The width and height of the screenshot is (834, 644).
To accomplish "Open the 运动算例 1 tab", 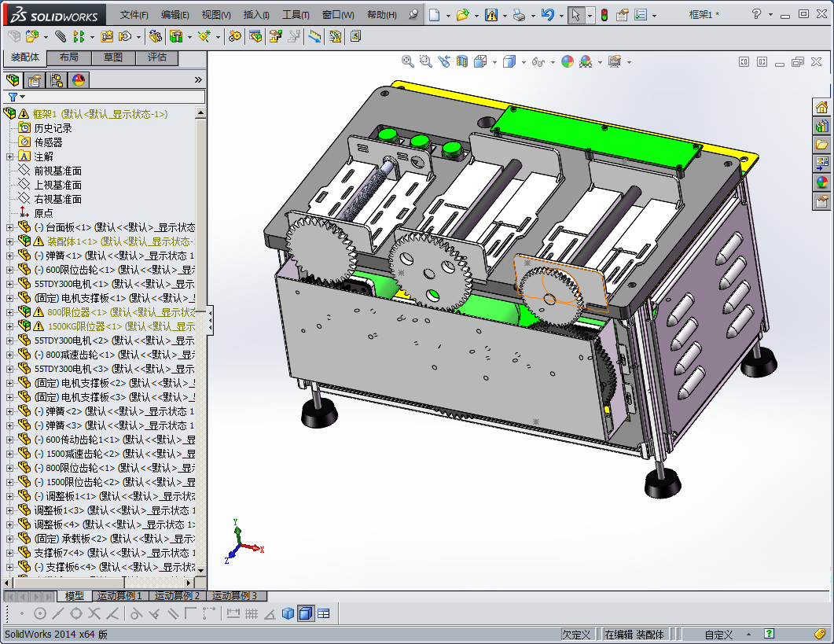I will (x=119, y=595).
